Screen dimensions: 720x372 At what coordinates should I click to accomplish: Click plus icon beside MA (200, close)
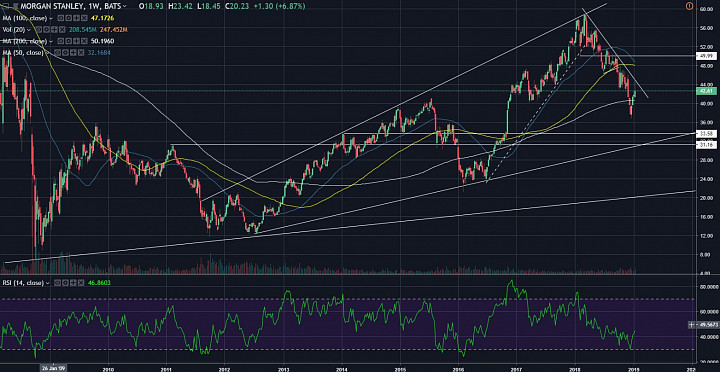[x=76, y=41]
